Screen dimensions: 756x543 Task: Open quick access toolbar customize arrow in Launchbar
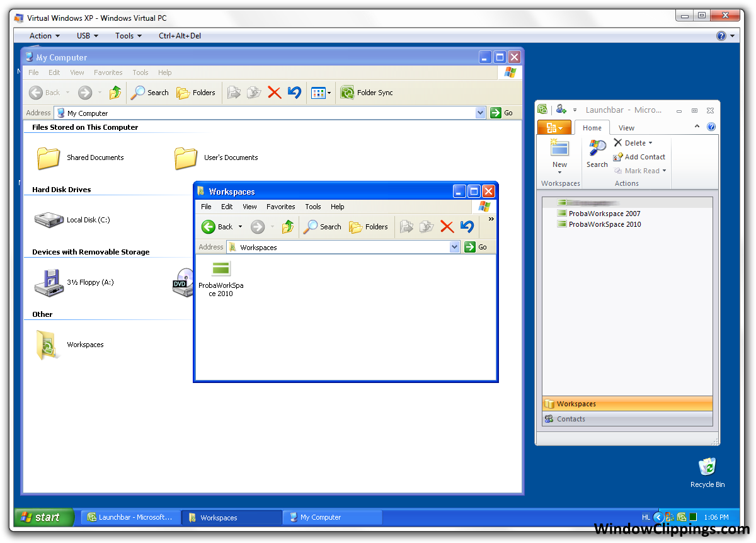tap(575, 110)
